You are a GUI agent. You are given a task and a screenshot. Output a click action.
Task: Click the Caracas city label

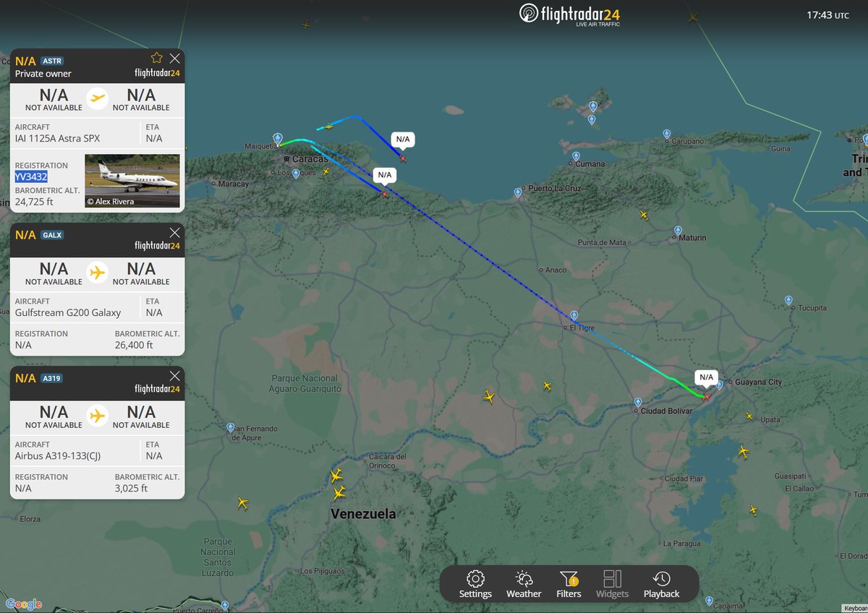pyautogui.click(x=310, y=158)
